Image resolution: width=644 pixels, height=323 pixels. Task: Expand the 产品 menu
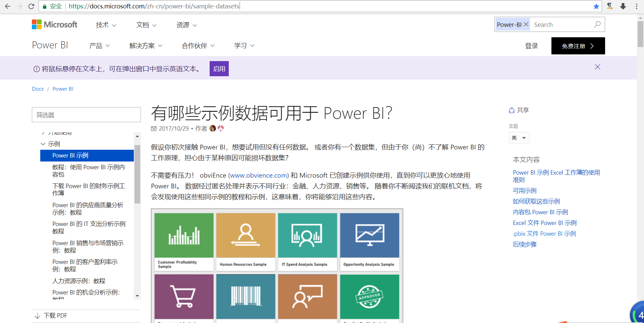point(100,46)
